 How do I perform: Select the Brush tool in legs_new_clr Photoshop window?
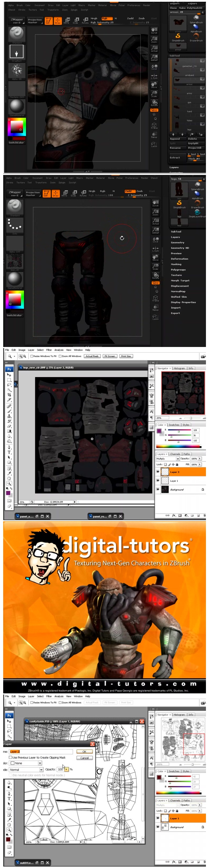click(x=9, y=411)
